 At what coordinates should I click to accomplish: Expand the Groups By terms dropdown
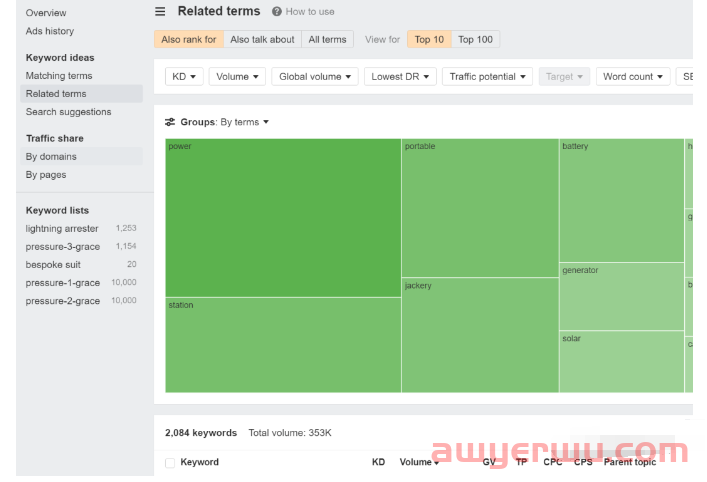point(244,122)
